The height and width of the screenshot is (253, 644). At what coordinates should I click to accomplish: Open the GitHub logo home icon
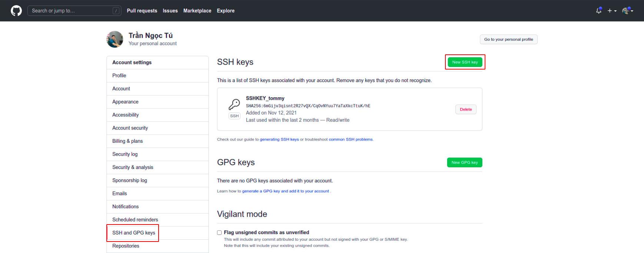pos(16,11)
